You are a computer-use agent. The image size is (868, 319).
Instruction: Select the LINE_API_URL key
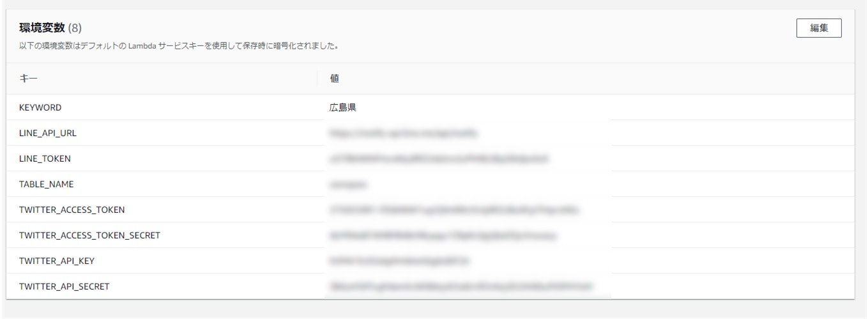48,133
